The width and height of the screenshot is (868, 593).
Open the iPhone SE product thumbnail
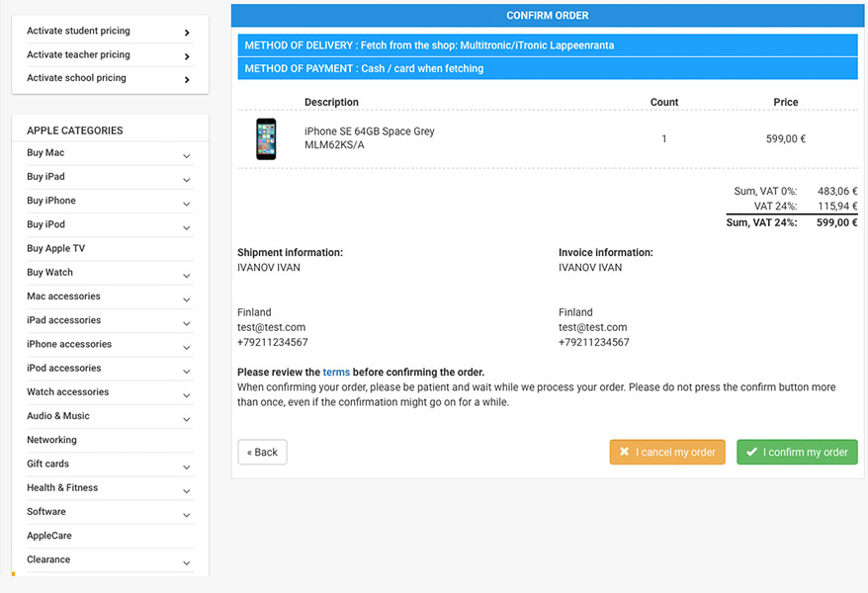(x=266, y=138)
